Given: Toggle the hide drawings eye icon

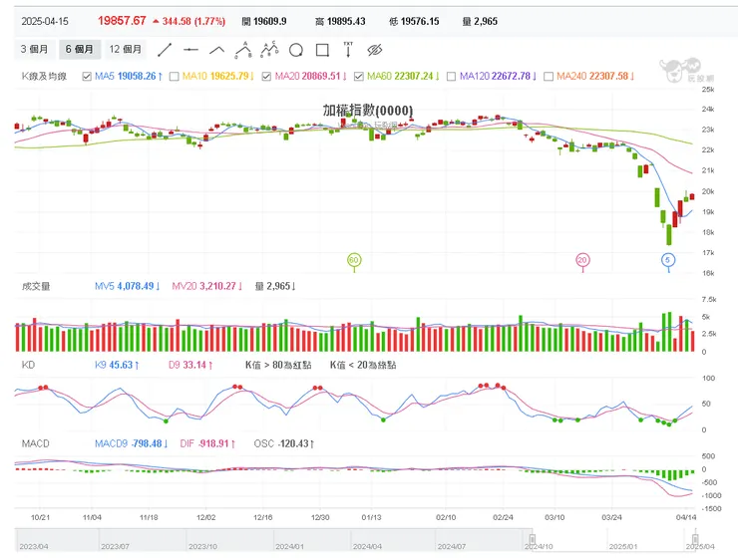Looking at the screenshot, I should pyautogui.click(x=375, y=50).
